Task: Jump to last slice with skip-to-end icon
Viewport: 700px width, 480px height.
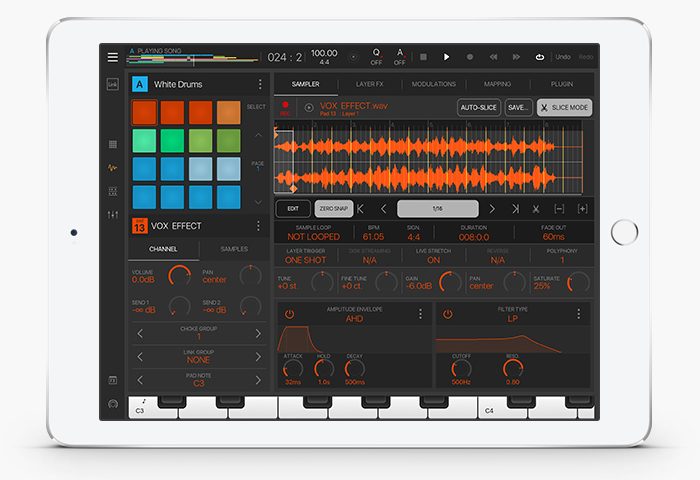Action: point(515,209)
